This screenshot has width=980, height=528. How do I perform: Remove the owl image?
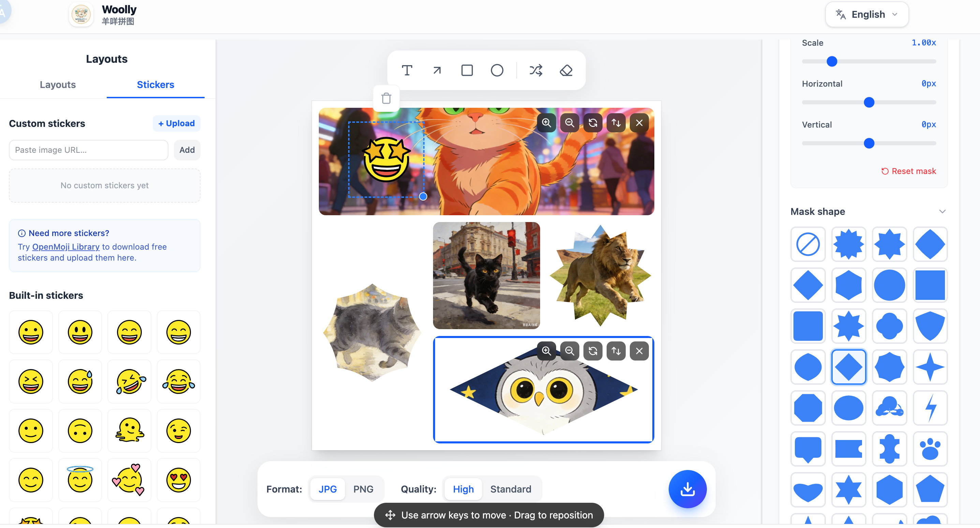tap(639, 351)
